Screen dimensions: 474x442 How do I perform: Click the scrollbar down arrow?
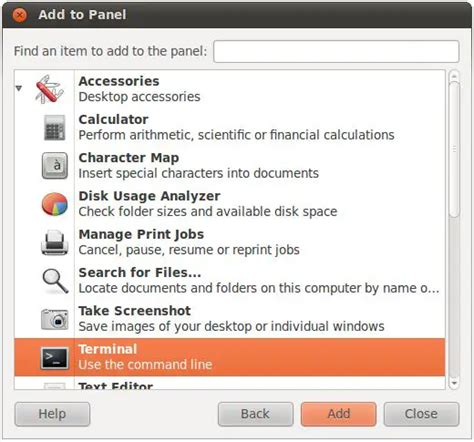click(454, 383)
